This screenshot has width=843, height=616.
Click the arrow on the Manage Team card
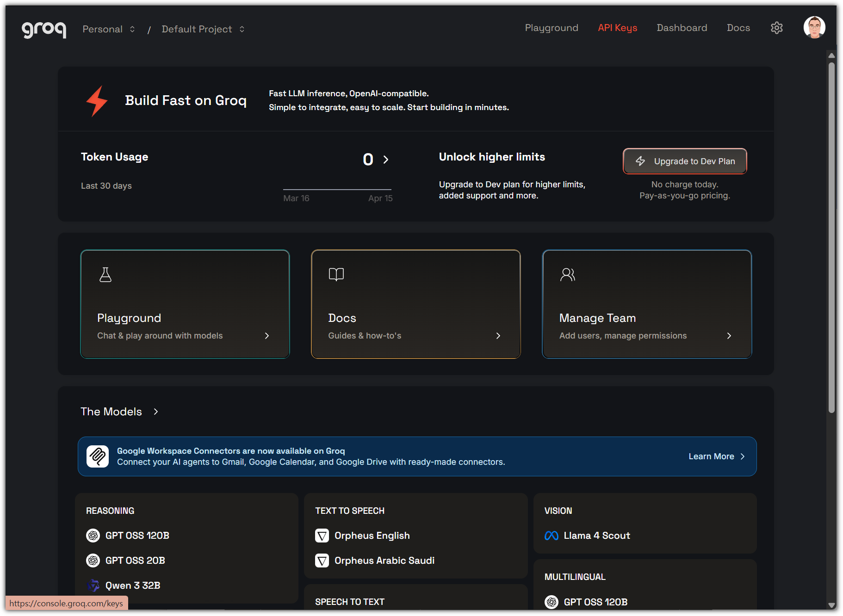coord(729,336)
